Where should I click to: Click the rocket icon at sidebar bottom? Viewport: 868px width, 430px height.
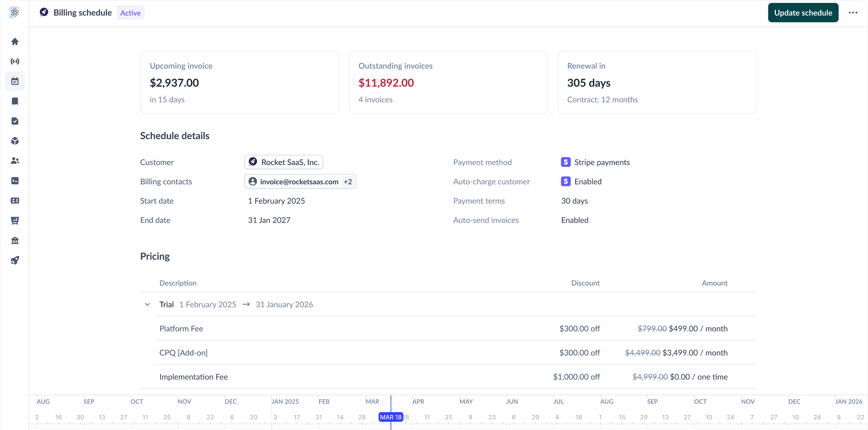(15, 260)
